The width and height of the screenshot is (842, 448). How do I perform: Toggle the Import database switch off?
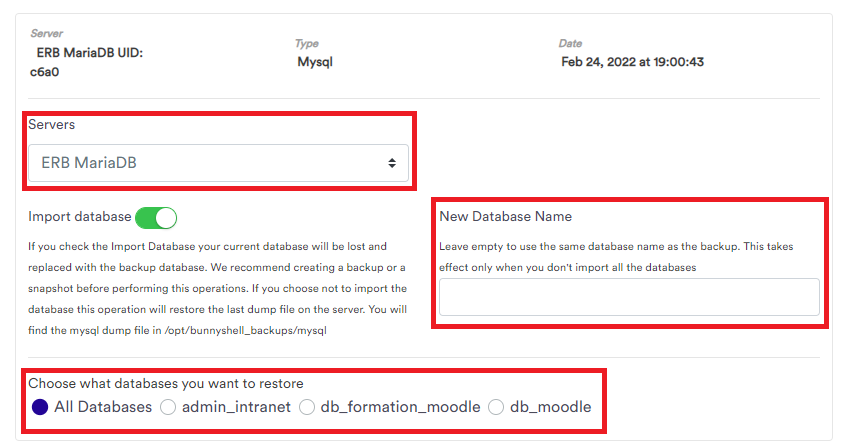pos(156,218)
